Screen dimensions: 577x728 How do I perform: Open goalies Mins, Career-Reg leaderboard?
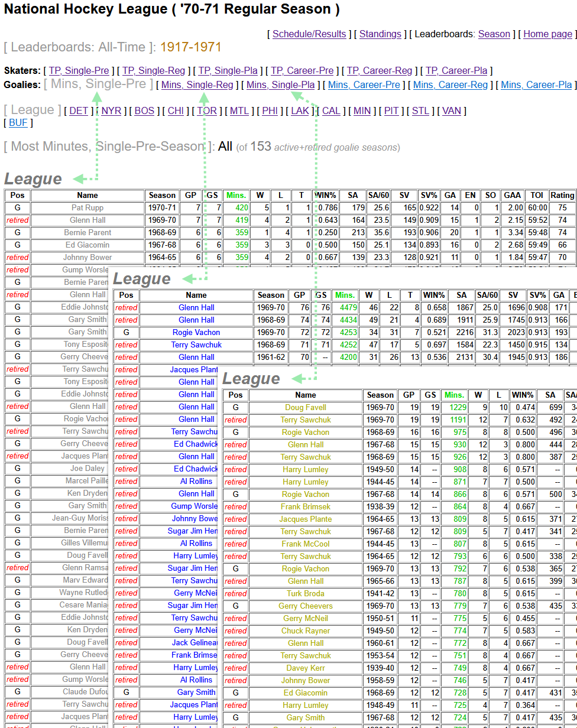(x=450, y=85)
